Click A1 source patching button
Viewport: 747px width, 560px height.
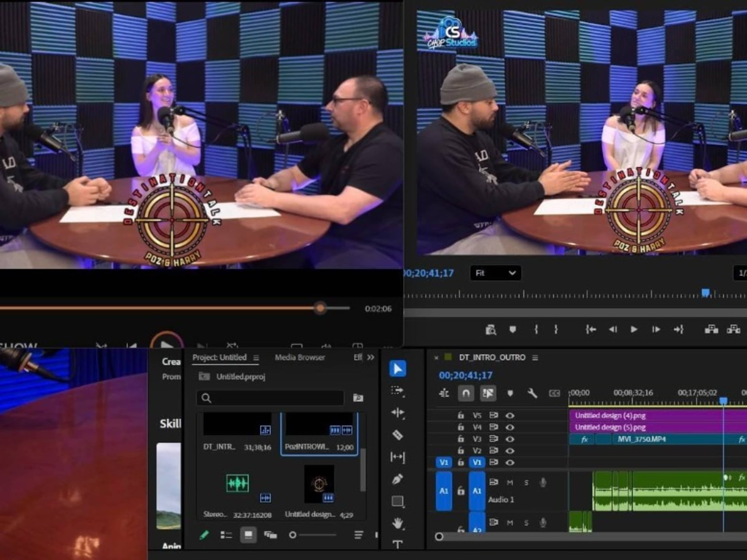[444, 491]
